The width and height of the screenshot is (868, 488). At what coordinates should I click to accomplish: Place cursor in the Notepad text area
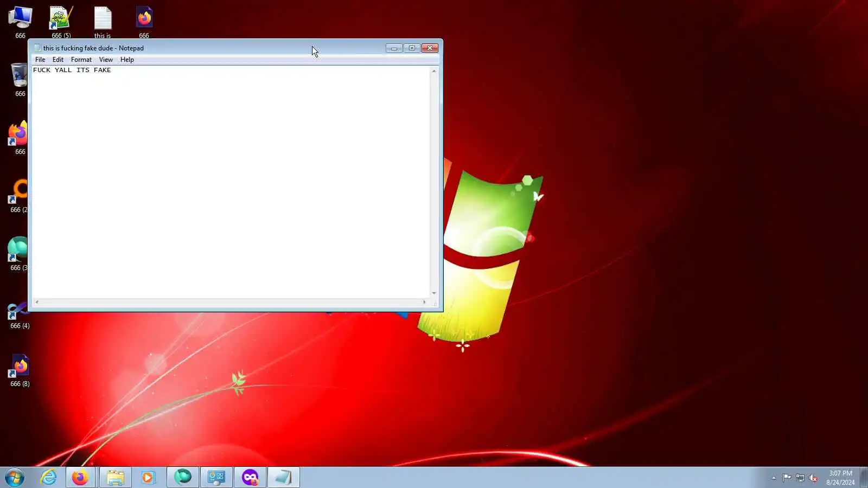(x=231, y=182)
